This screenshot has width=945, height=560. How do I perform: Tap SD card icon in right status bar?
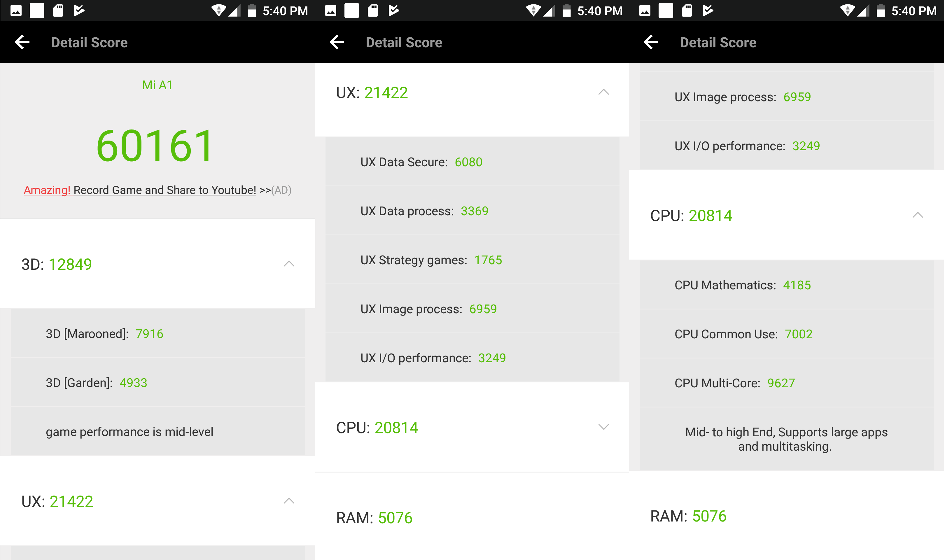[x=687, y=10]
